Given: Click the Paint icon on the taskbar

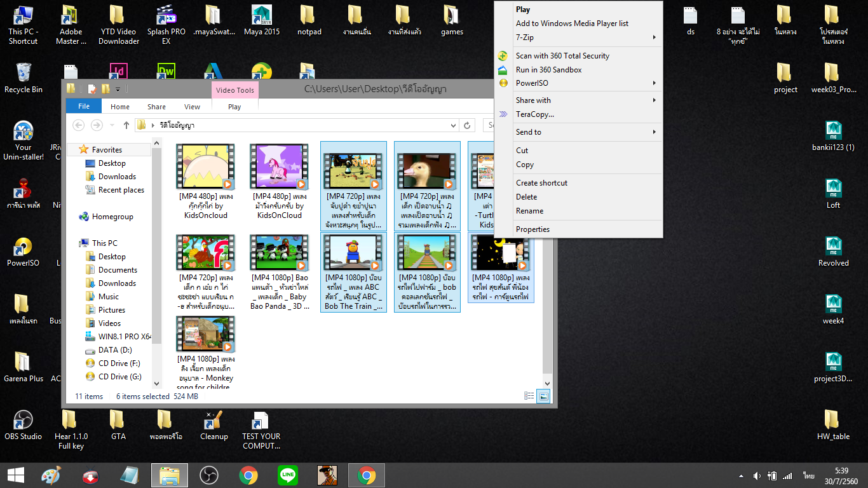Looking at the screenshot, I should (x=50, y=475).
